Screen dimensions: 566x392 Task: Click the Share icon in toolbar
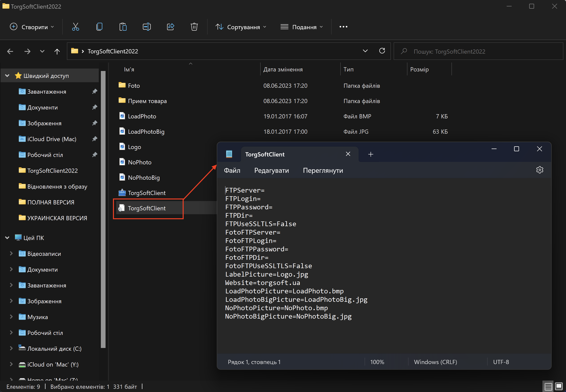171,27
